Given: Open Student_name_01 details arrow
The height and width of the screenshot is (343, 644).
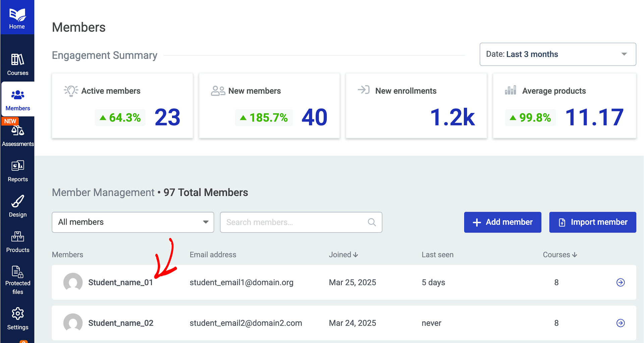Looking at the screenshot, I should tap(620, 283).
